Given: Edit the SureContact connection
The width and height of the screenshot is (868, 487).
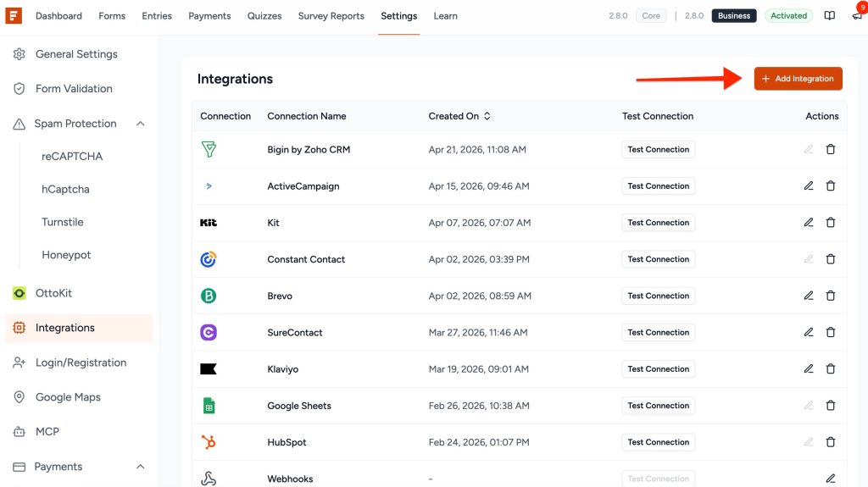Looking at the screenshot, I should 809,332.
